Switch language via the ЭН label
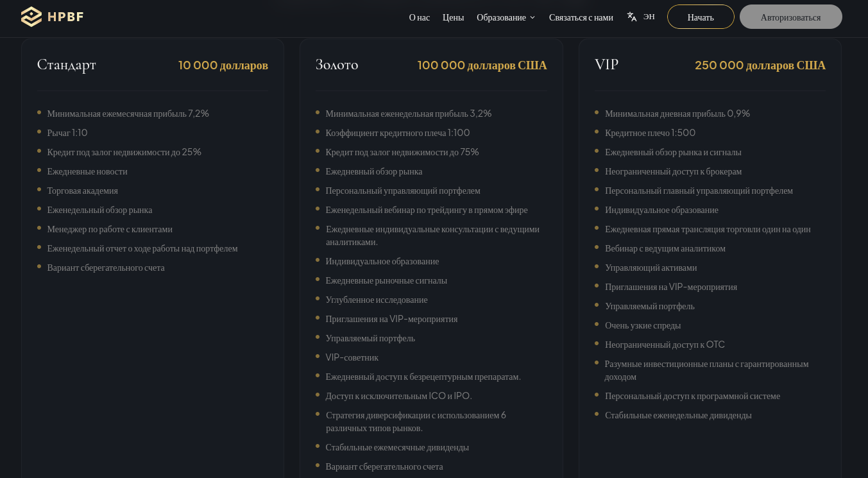Viewport: 868px width, 478px height. [x=649, y=17]
